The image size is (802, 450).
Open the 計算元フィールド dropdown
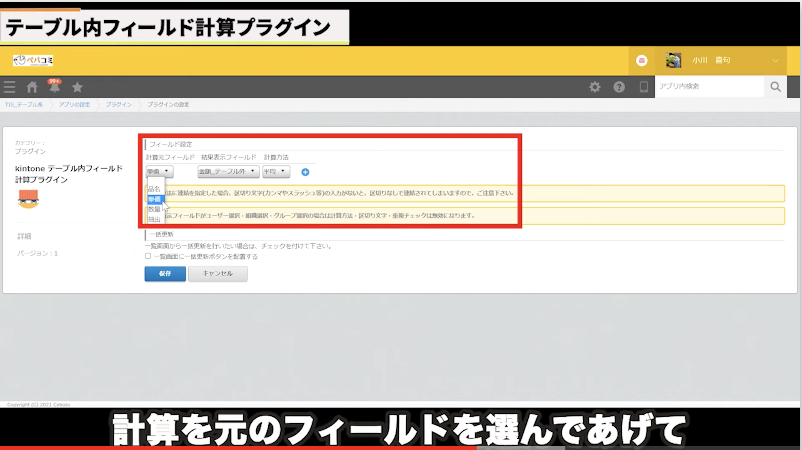click(159, 172)
